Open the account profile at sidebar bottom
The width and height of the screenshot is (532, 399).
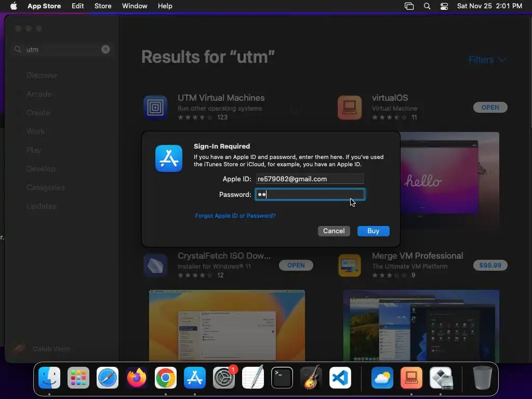[x=42, y=349]
